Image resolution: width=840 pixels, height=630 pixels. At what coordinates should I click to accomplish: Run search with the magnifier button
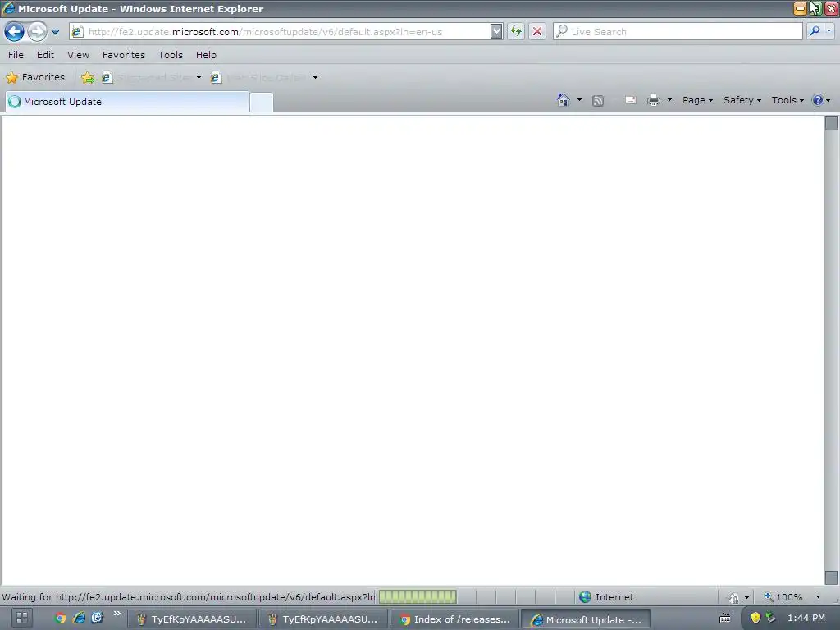point(815,32)
